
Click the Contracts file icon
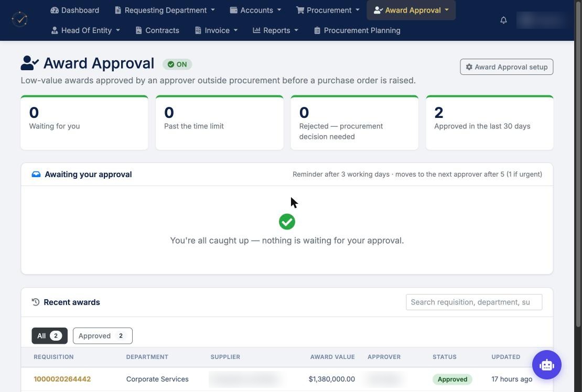pos(138,30)
